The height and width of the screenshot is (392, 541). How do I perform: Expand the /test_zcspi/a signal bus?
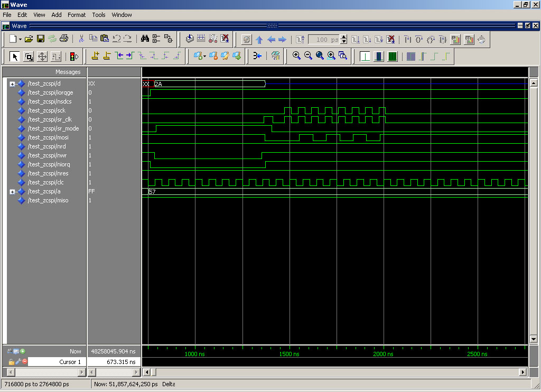(x=12, y=192)
